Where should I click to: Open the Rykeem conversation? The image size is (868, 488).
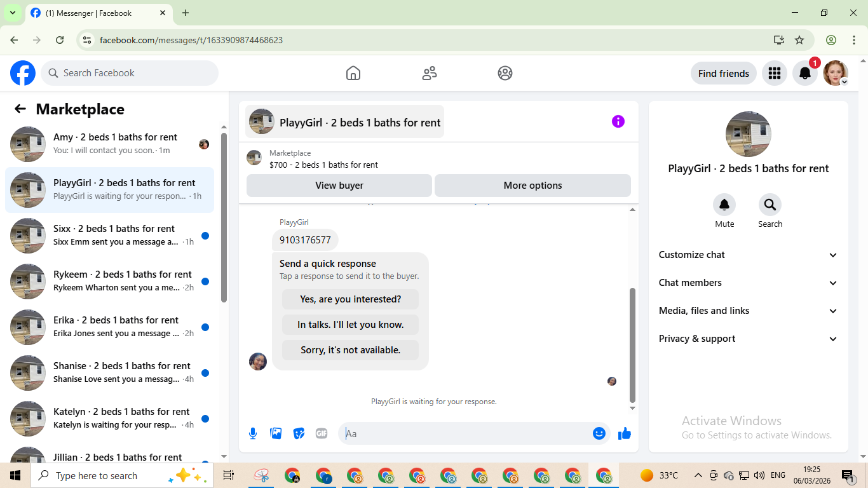pyautogui.click(x=109, y=281)
